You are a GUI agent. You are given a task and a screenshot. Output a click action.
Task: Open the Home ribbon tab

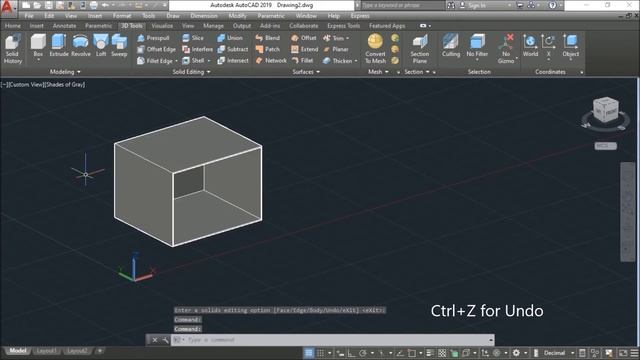[13, 26]
